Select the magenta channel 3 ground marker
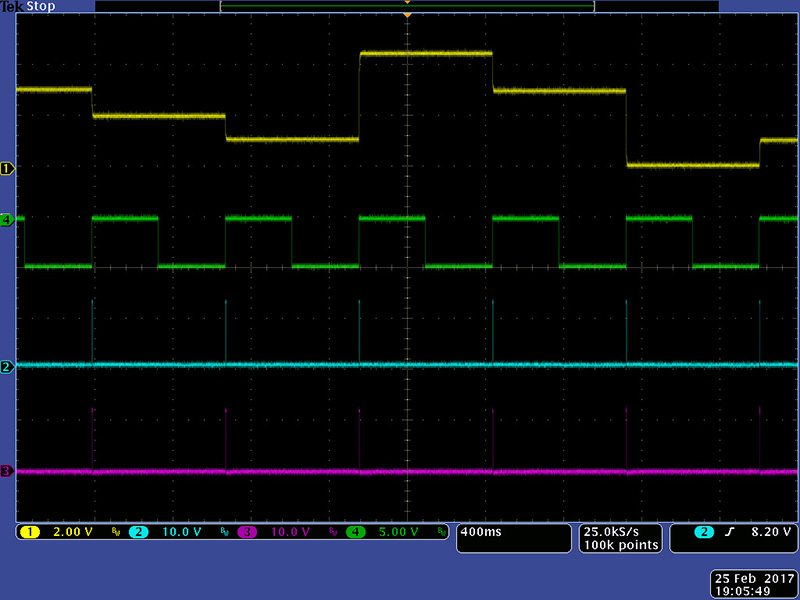The width and height of the screenshot is (800, 600). coord(7,471)
